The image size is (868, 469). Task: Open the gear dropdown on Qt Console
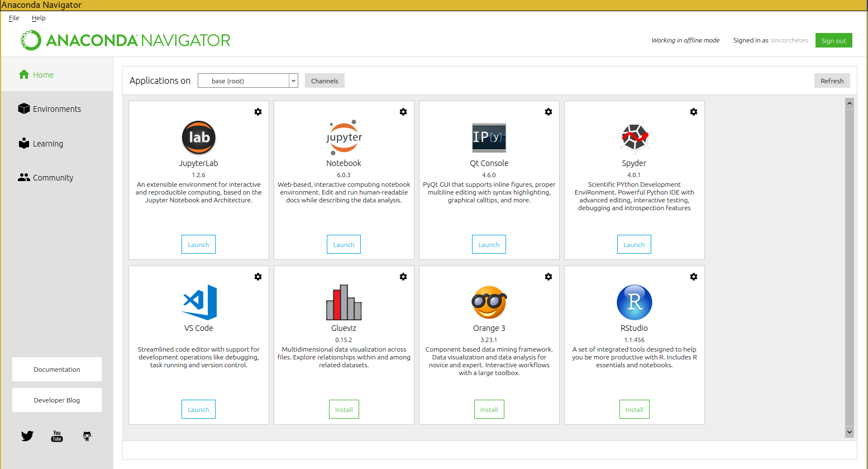coord(549,112)
